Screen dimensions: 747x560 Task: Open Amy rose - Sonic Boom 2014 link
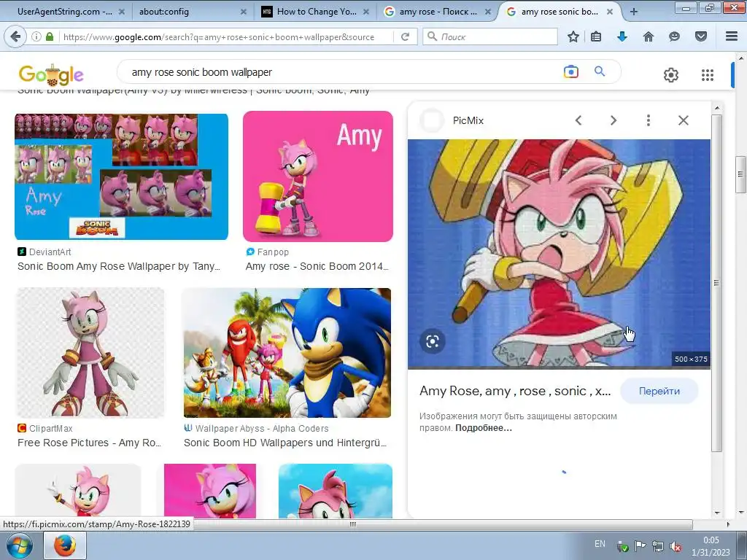[x=317, y=266]
